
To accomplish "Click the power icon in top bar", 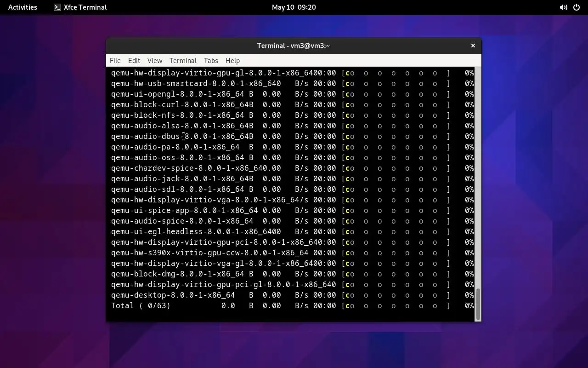I will pyautogui.click(x=577, y=7).
